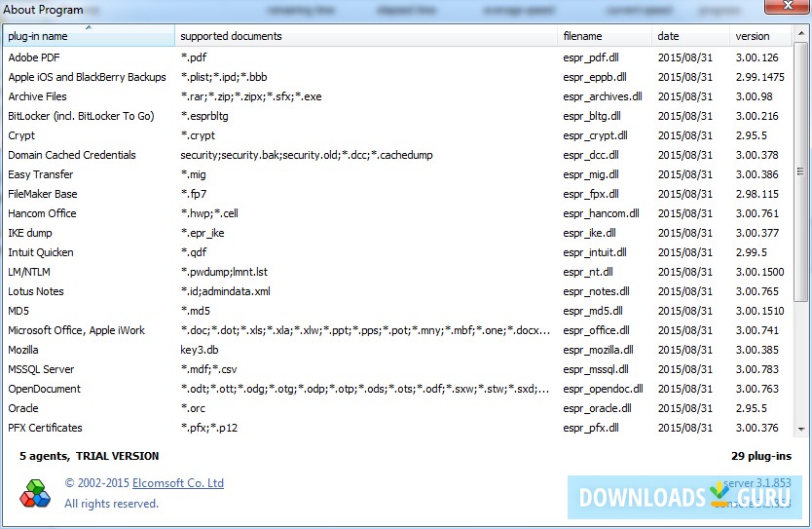Select the IKE dump row

click(x=397, y=233)
